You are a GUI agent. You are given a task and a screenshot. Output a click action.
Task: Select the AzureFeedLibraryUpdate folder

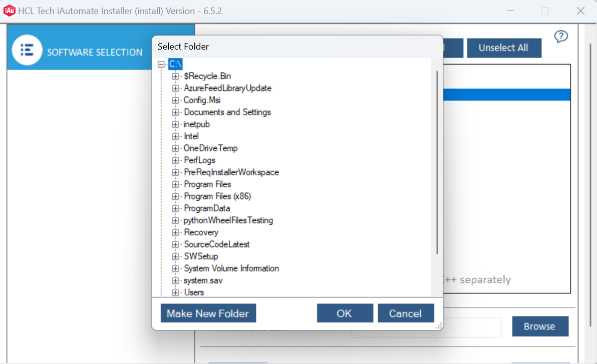click(228, 88)
